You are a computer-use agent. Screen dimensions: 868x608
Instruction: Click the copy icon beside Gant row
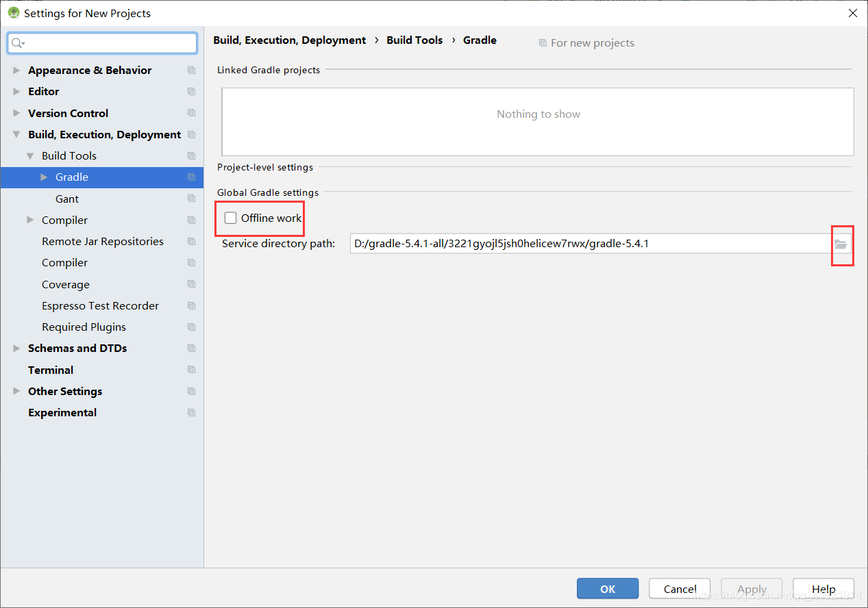pos(191,199)
